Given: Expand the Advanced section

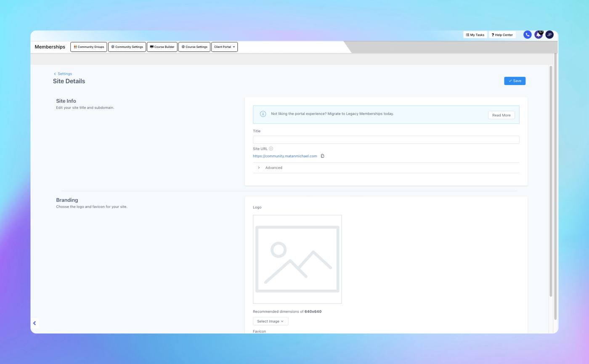Looking at the screenshot, I should (x=386, y=167).
